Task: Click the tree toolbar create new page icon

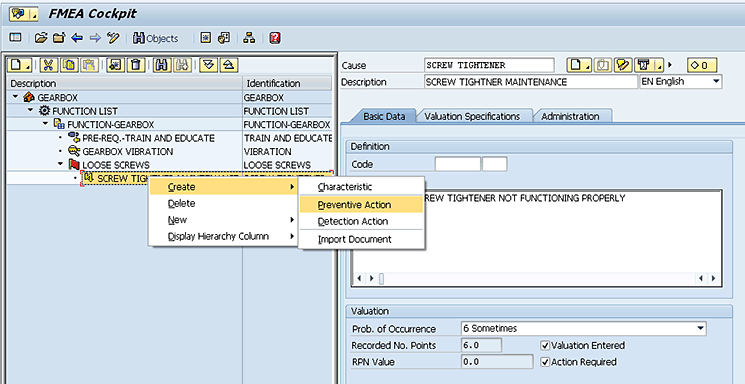Action: [20, 65]
